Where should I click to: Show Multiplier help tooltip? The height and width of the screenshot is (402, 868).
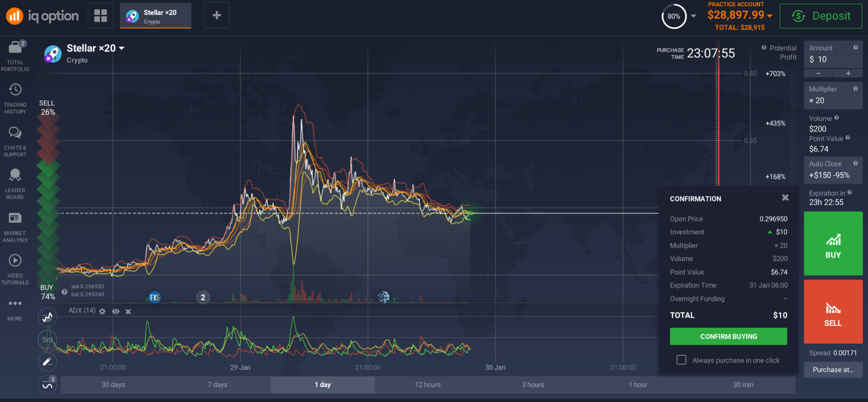point(855,89)
